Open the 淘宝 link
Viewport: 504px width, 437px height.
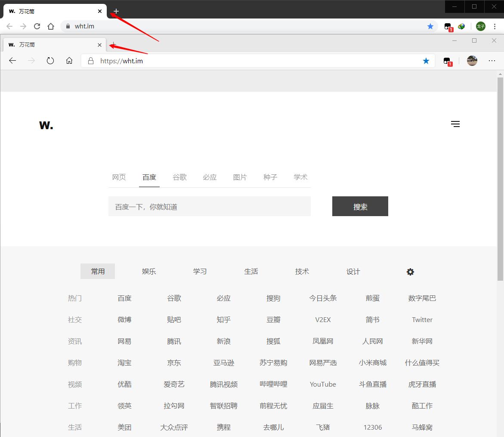pyautogui.click(x=124, y=363)
